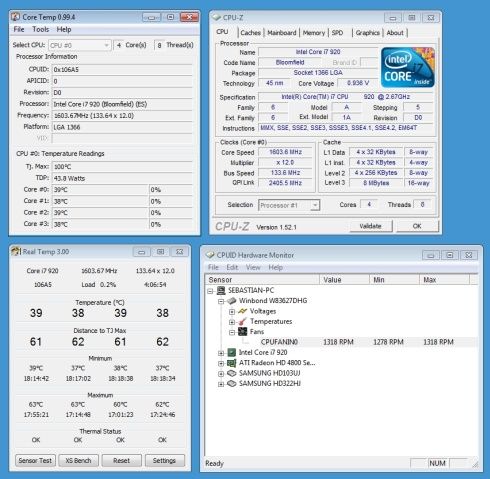Open the Tools menu in Core Temp

point(41,29)
